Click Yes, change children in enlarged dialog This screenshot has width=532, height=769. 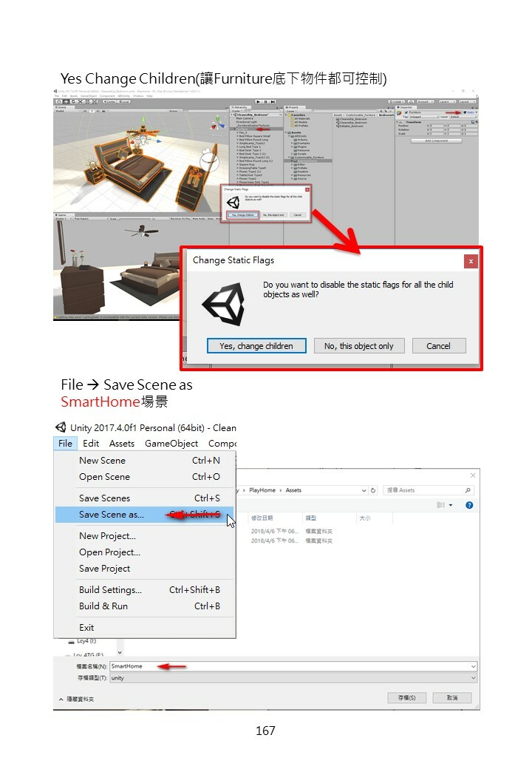256,346
